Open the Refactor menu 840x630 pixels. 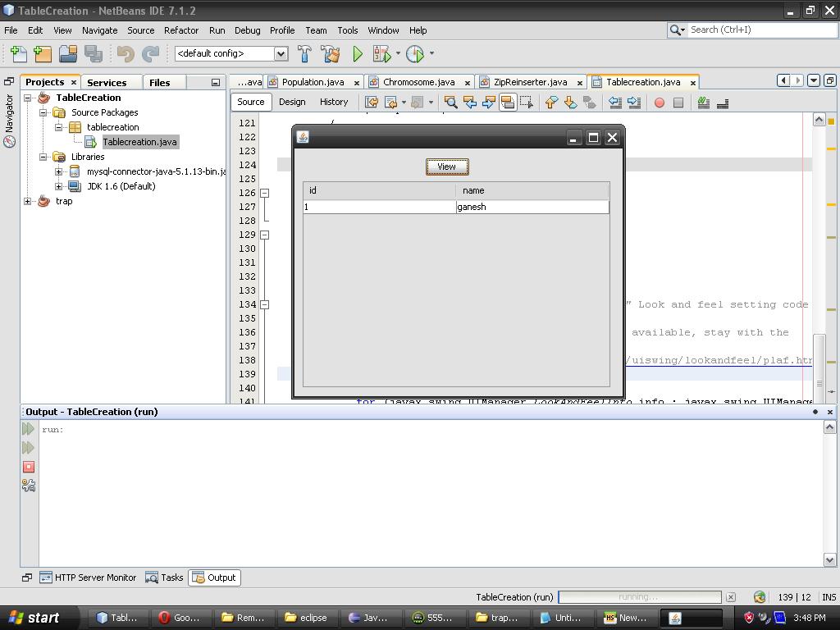tap(180, 30)
